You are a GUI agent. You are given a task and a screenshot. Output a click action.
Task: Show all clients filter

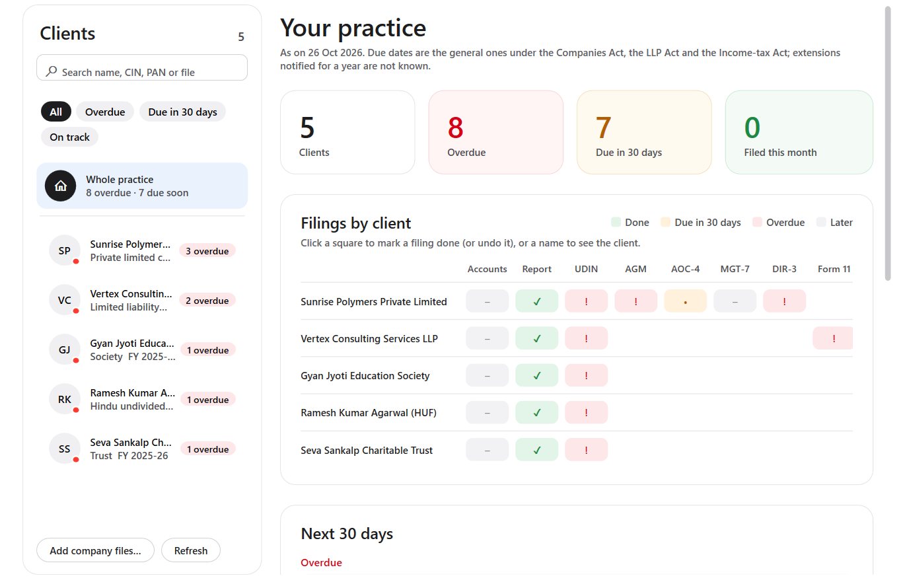point(56,112)
